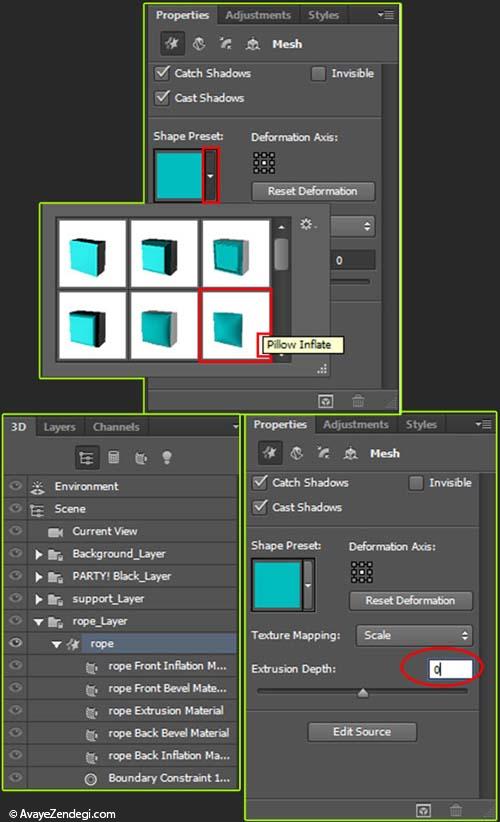
Task: Expand PARTY! Black_Layer group
Action: tap(39, 577)
